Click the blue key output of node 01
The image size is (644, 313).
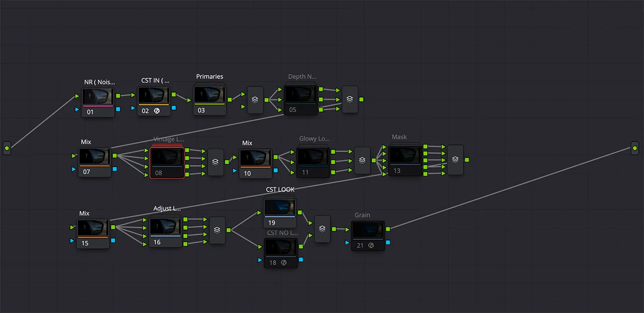click(118, 109)
